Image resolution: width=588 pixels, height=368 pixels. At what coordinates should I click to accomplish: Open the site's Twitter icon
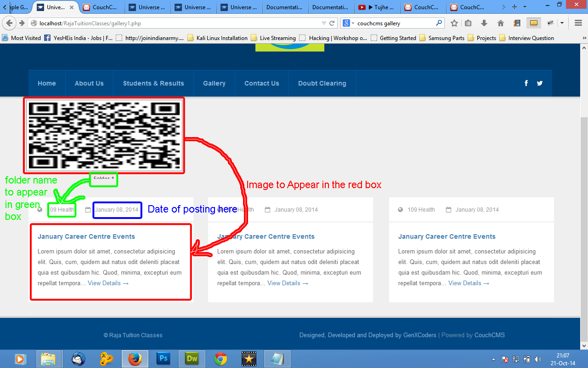(x=540, y=83)
